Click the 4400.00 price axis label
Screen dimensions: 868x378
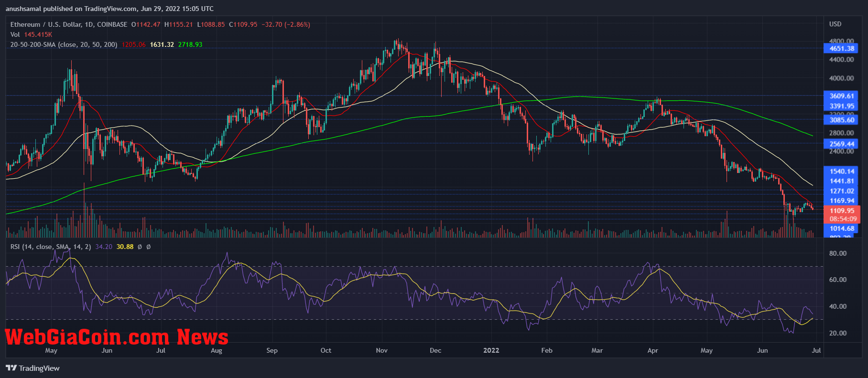[x=841, y=60]
